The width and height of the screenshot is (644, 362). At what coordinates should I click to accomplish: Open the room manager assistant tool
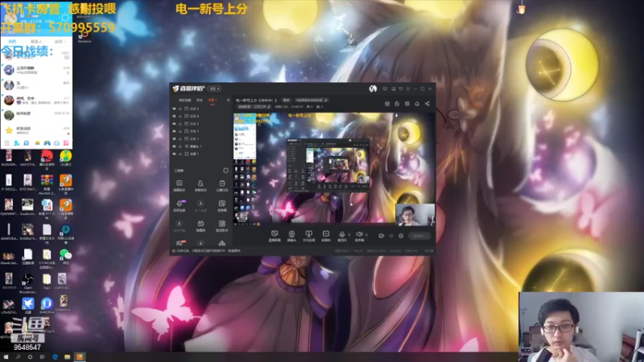[x=200, y=186]
